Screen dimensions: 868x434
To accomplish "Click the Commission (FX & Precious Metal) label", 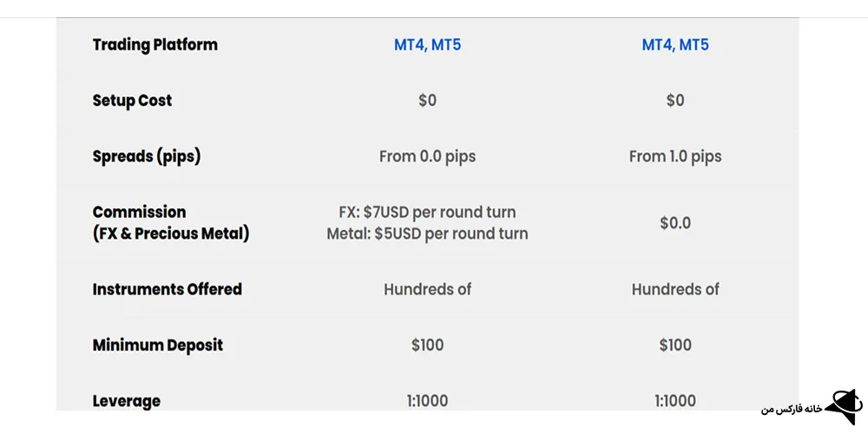I will click(x=170, y=223).
